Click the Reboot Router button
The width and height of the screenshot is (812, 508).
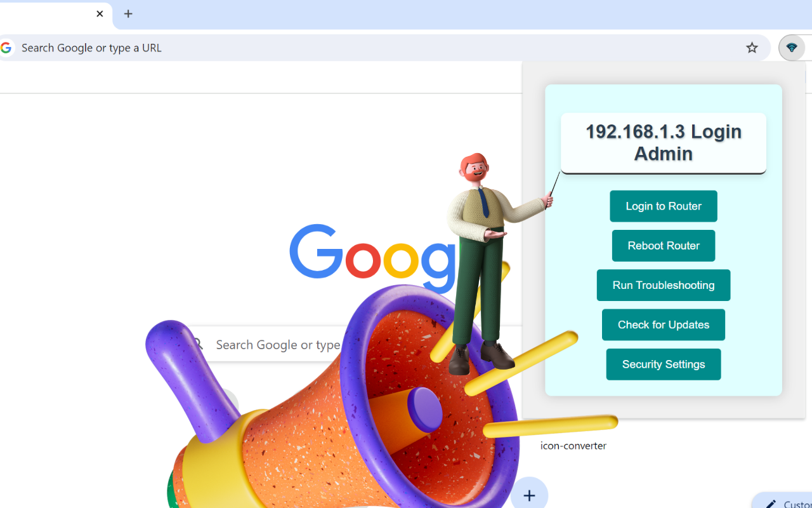click(663, 246)
